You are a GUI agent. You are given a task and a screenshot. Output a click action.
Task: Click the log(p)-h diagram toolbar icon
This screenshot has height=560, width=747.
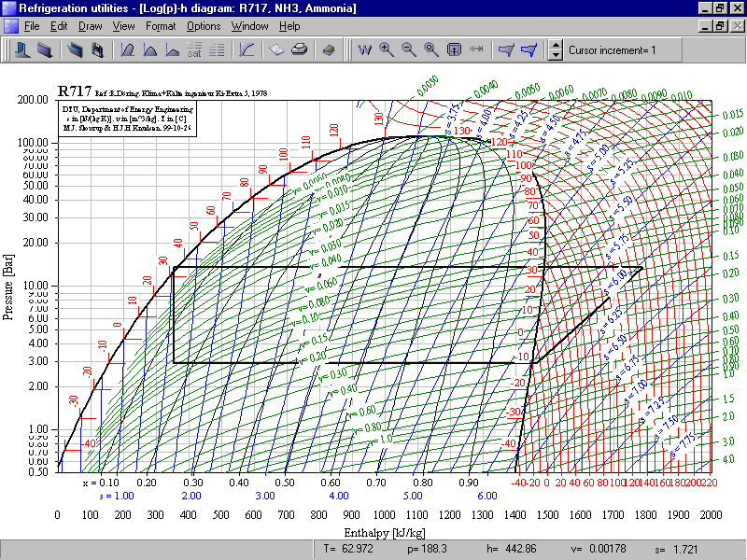click(x=127, y=50)
